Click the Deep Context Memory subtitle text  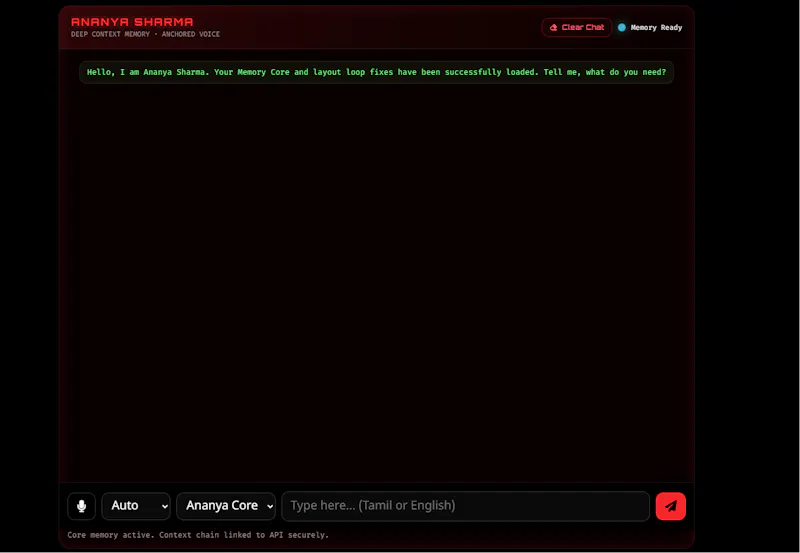tap(145, 34)
